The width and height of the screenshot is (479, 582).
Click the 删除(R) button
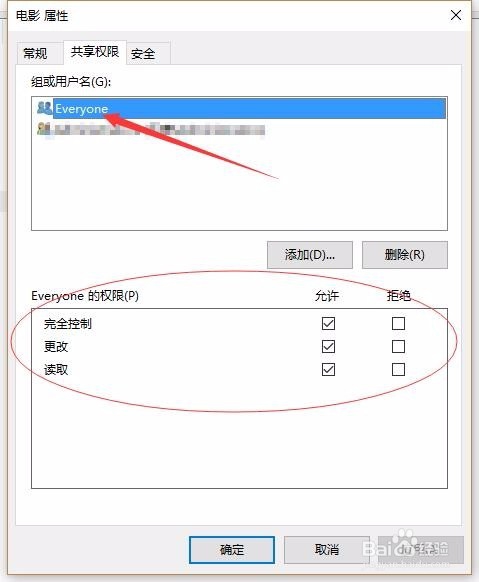[405, 255]
